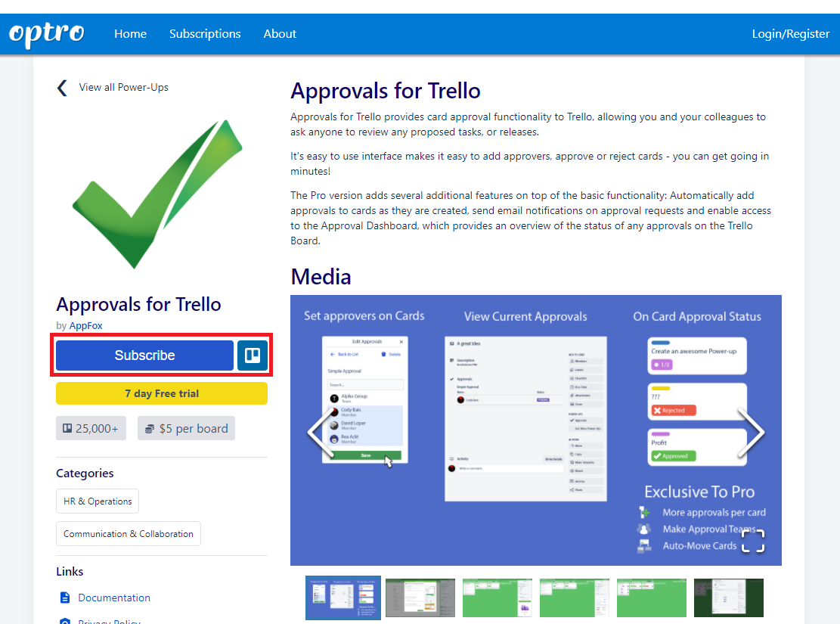Click View all Power-Ups link
The image size is (840, 624).
pos(124,88)
